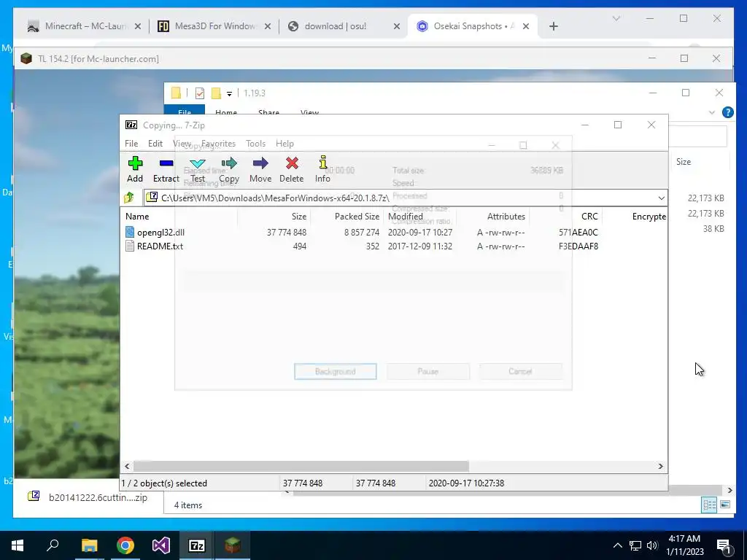
Task: Switch Explorer to details view icon
Action: 709,505
